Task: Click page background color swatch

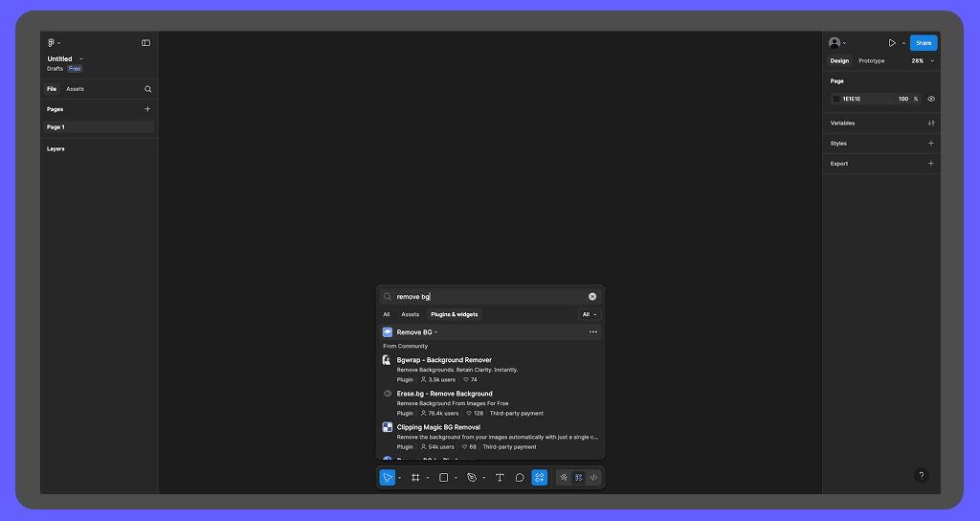Action: tap(836, 99)
